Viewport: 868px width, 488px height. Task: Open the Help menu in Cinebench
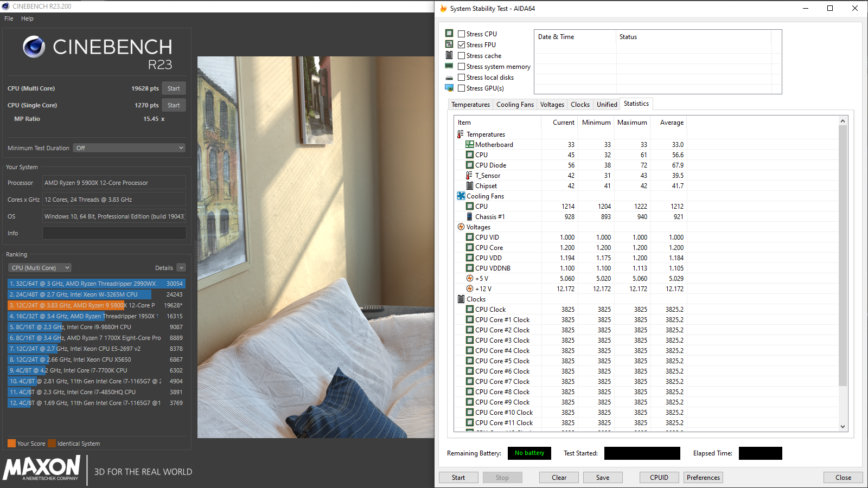tap(27, 18)
